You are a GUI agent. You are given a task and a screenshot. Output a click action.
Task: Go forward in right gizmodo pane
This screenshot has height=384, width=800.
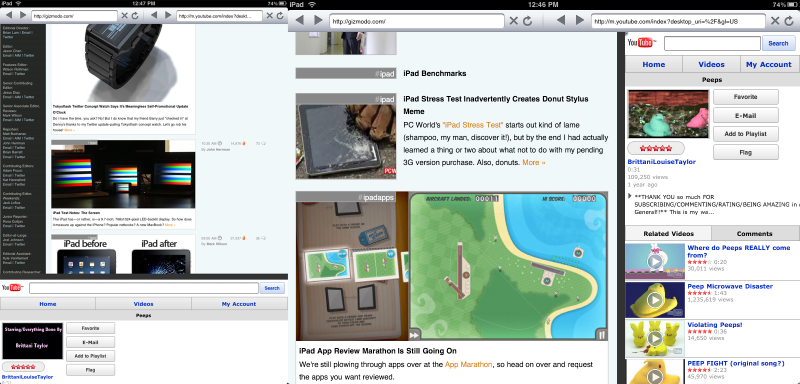pos(318,21)
